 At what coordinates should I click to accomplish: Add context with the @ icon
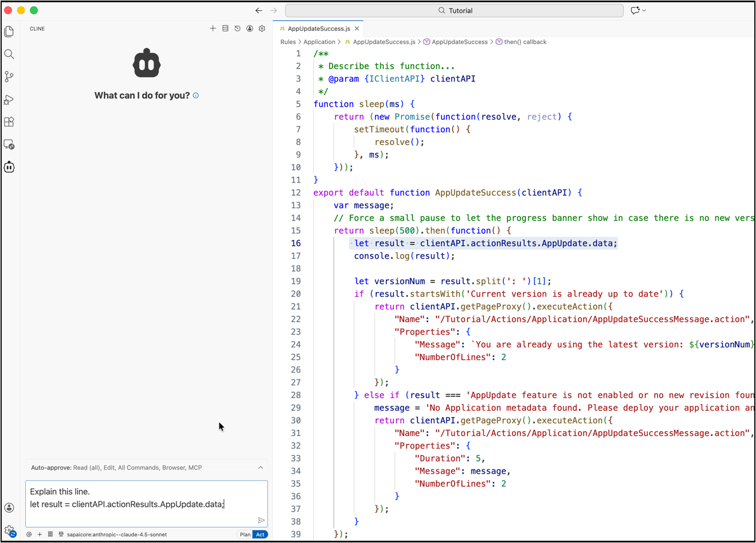(x=29, y=535)
